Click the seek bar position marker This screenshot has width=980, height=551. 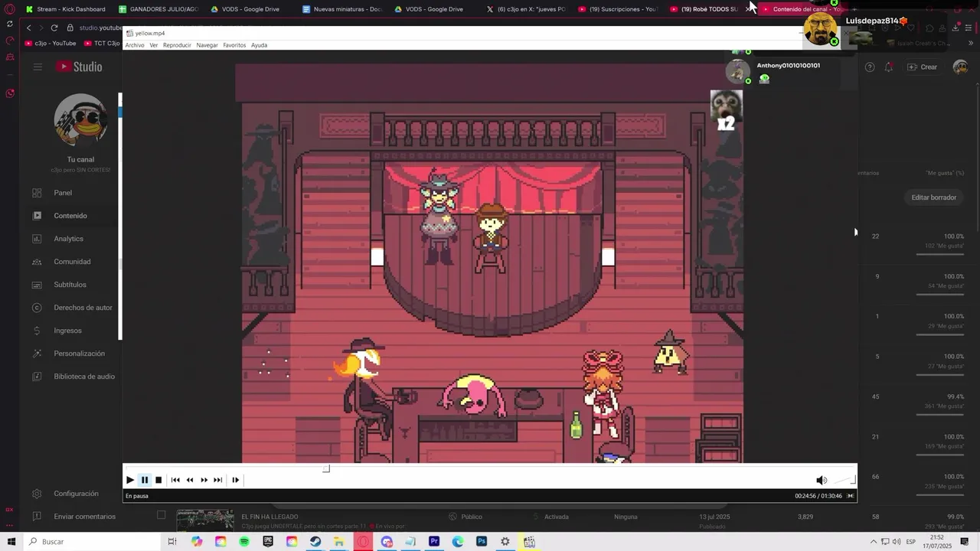point(326,468)
